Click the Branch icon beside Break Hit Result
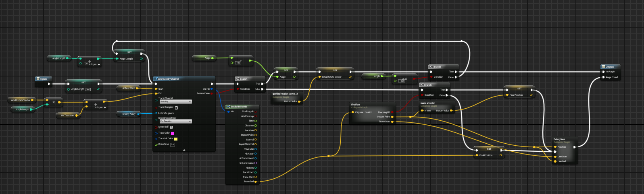This screenshot has height=194, width=644. [238, 79]
